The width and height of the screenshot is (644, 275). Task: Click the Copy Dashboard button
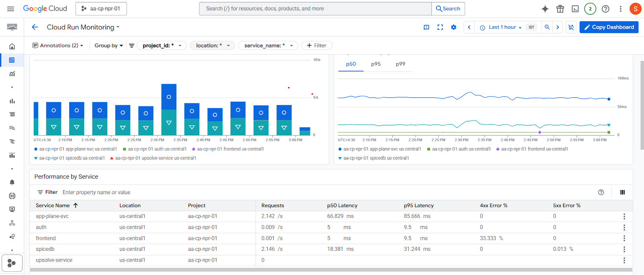[x=609, y=27]
